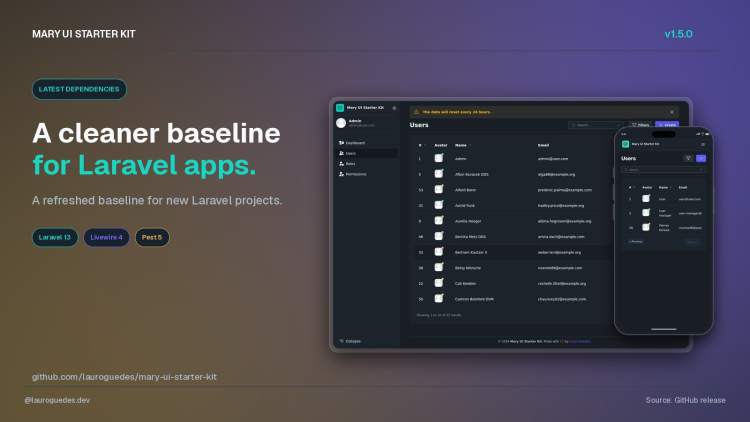This screenshot has height=422, width=750.
Task: Click the Laravel 13 tag
Action: (55, 237)
